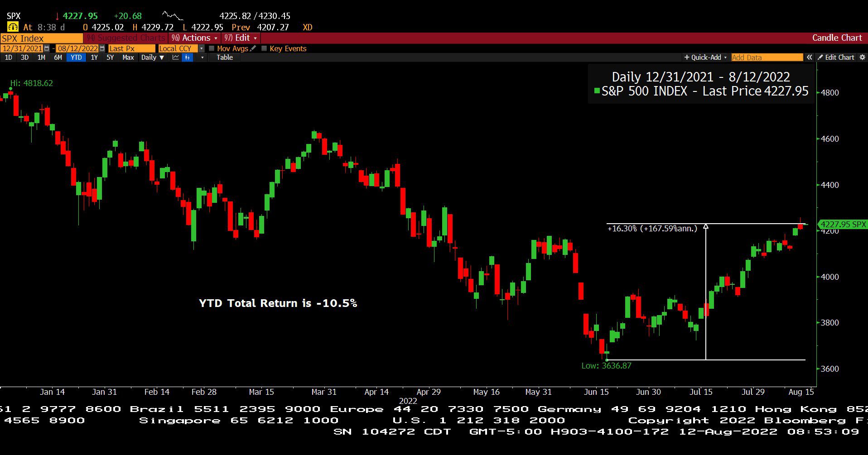This screenshot has width=868, height=455.
Task: Open the start date calendar picker
Action: click(x=47, y=48)
